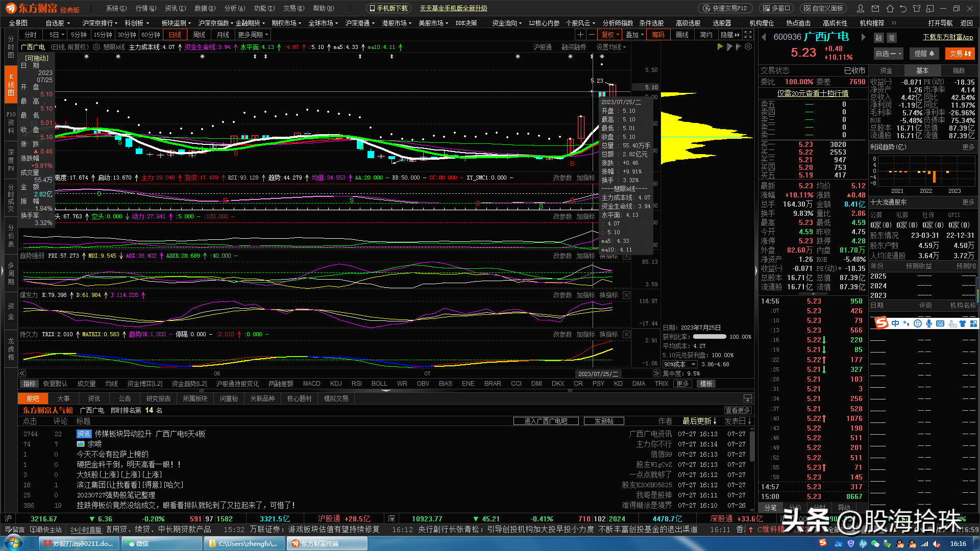The height and width of the screenshot is (551, 980).
Task: Select BOLL indicator
Action: pyautogui.click(x=379, y=384)
